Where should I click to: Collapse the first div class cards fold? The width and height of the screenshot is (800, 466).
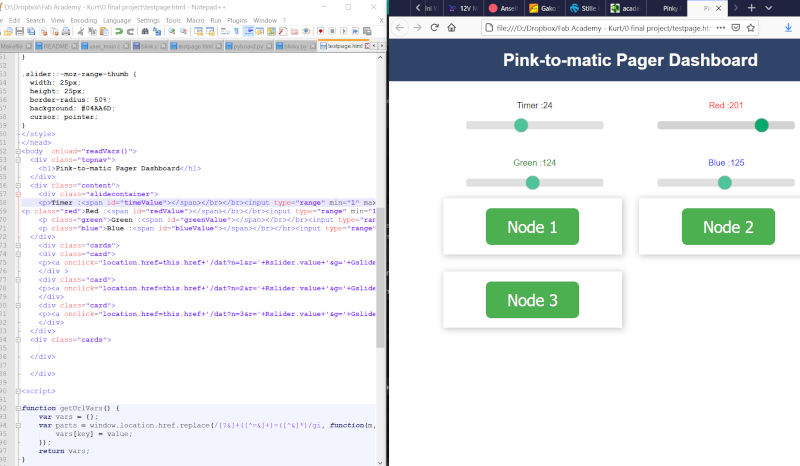[x=18, y=246]
